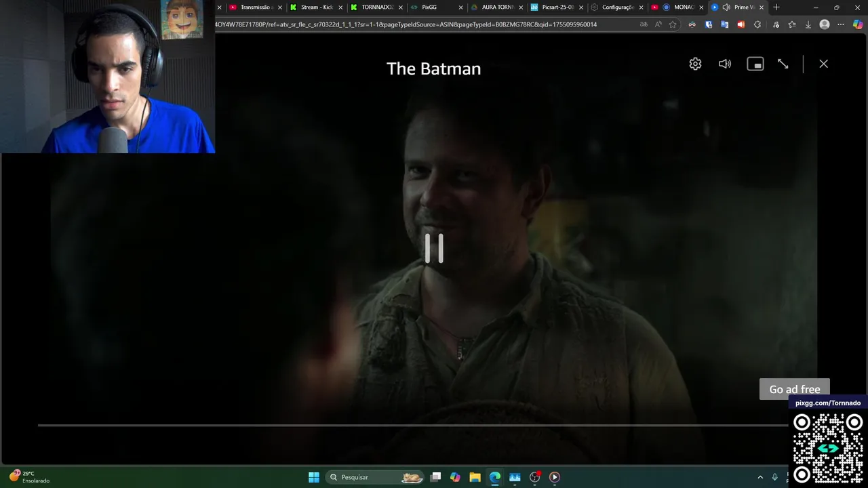Click the taskbar Pesquisar search box
The image size is (868, 488).
375,477
